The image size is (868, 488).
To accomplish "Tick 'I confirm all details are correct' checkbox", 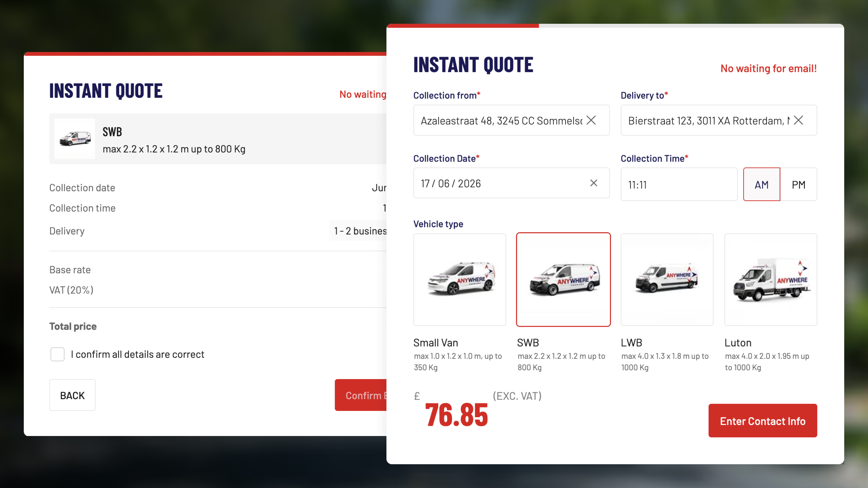I will tap(57, 354).
